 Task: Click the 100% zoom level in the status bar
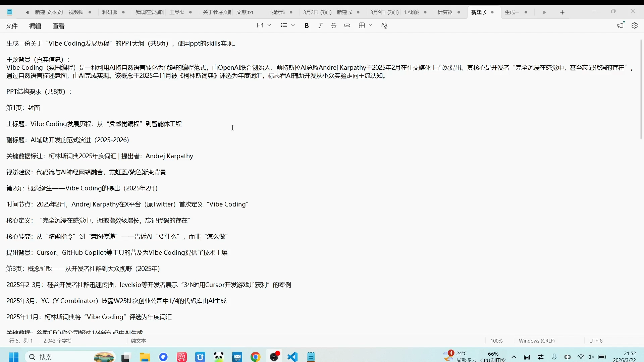click(x=496, y=341)
